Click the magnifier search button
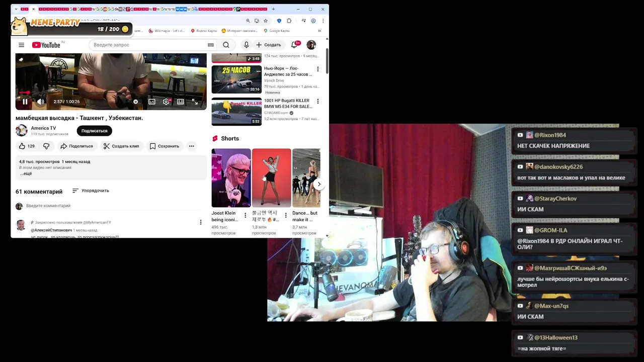644x362 pixels. click(226, 45)
